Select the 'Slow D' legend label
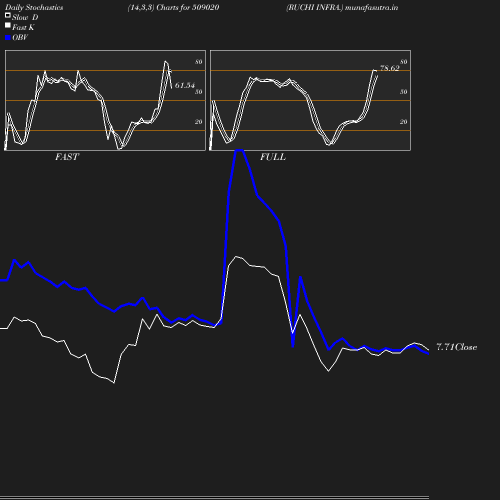The height and width of the screenshot is (500, 500). pyautogui.click(x=25, y=17)
